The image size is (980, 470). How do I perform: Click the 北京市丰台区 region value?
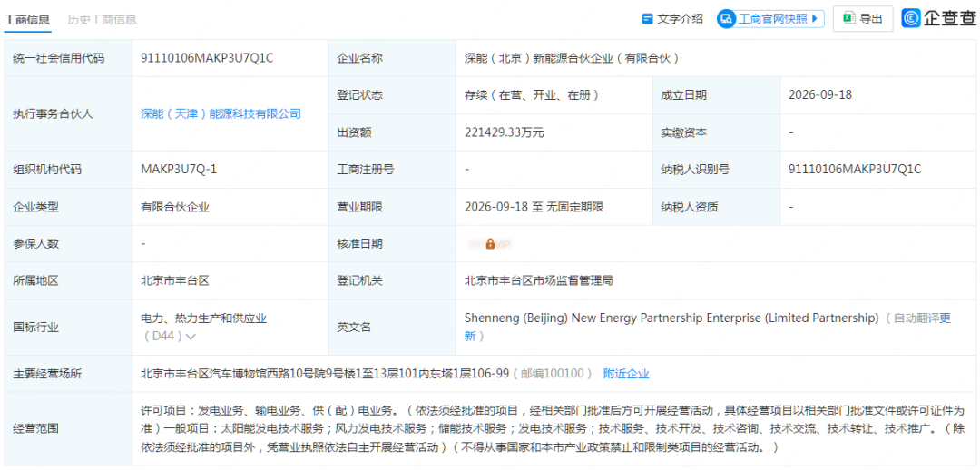[175, 280]
